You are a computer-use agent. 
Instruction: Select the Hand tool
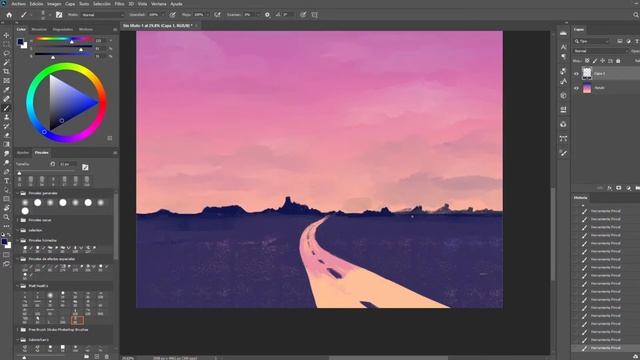7,208
